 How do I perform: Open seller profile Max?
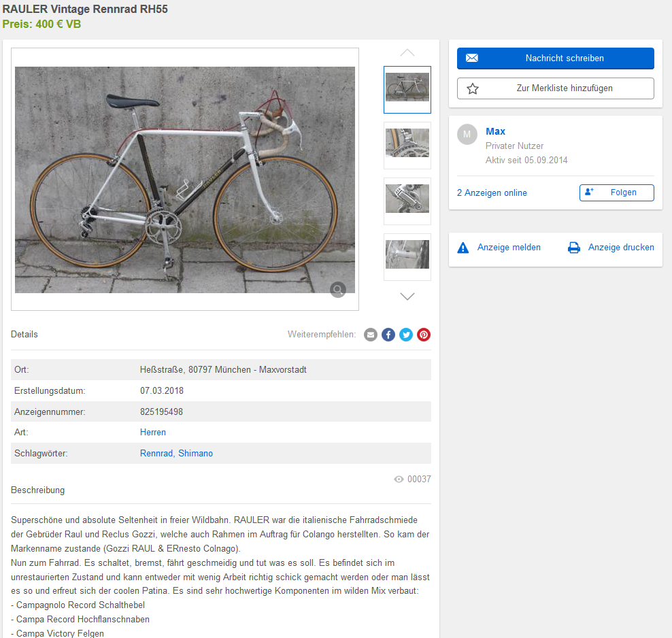(x=495, y=131)
